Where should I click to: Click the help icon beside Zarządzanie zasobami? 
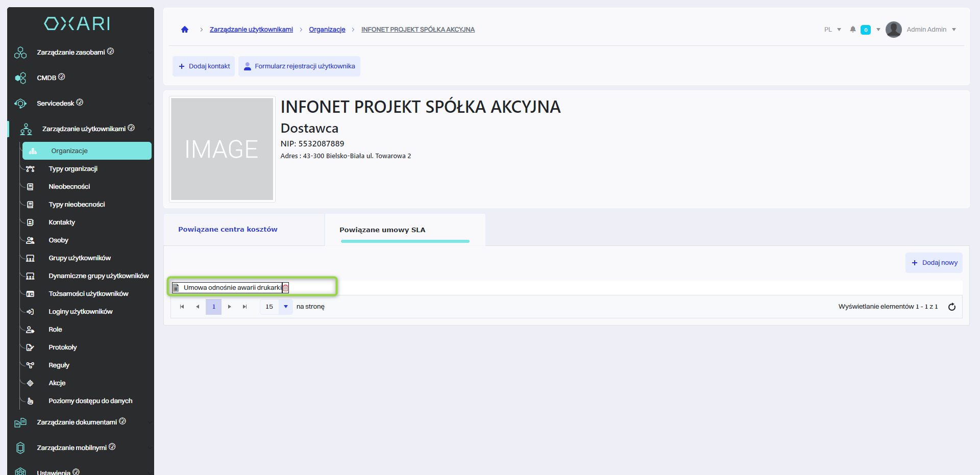click(x=111, y=52)
